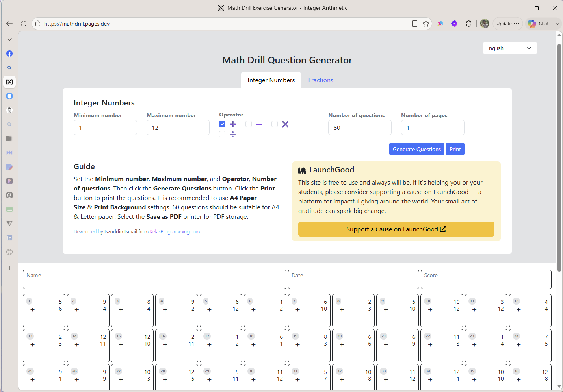Click question 1 card (5 + 6)

(x=44, y=311)
